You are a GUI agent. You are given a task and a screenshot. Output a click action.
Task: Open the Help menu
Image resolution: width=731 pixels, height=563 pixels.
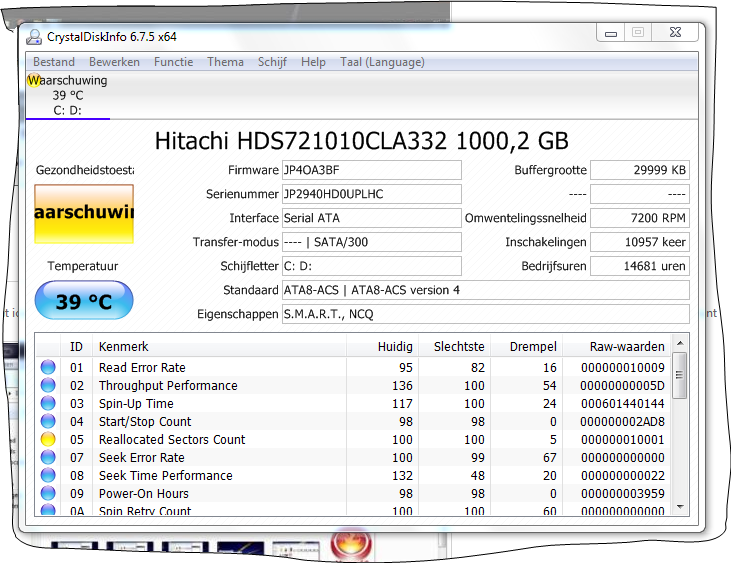(313, 62)
